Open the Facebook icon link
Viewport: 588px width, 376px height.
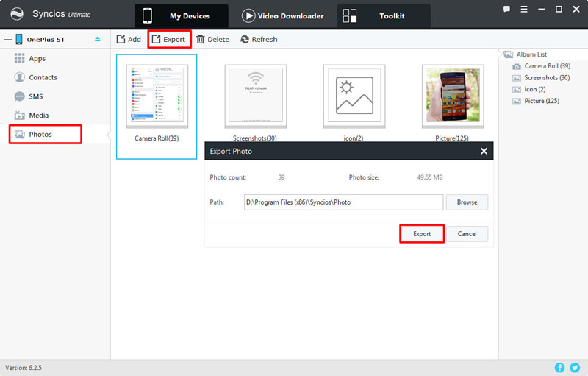[x=559, y=367]
